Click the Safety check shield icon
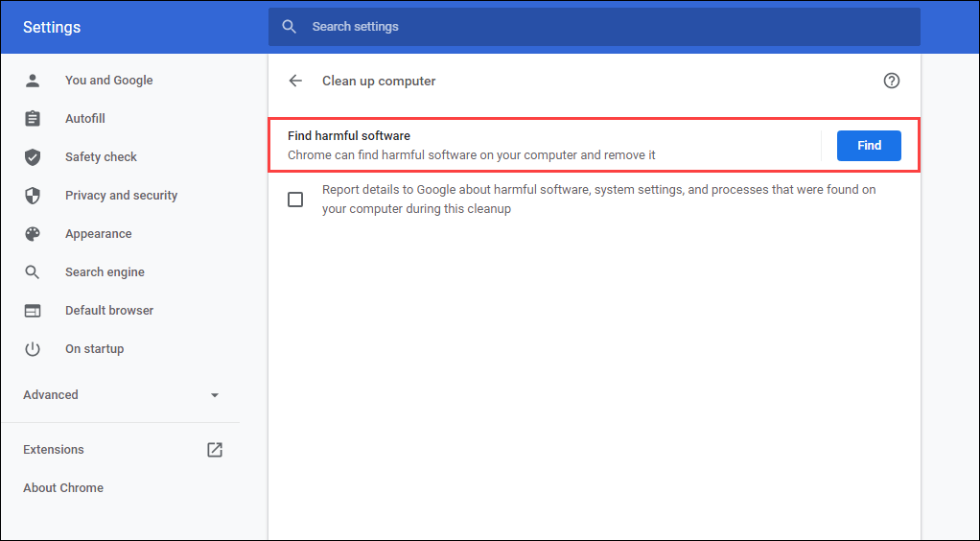Viewport: 980px width, 541px height. point(33,157)
